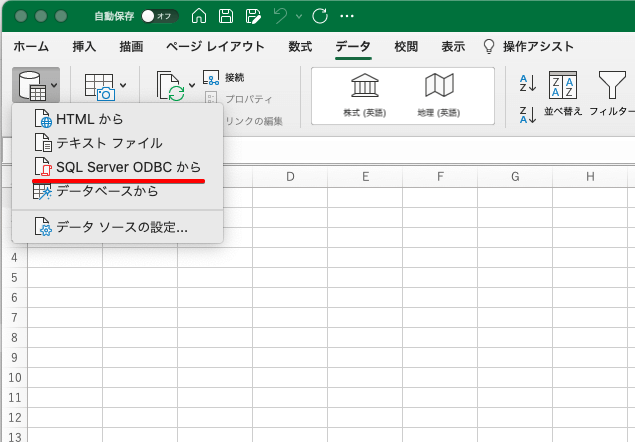Screen dimensions: 635x442
Task: Select the データ ribbon tab
Action: (x=353, y=47)
